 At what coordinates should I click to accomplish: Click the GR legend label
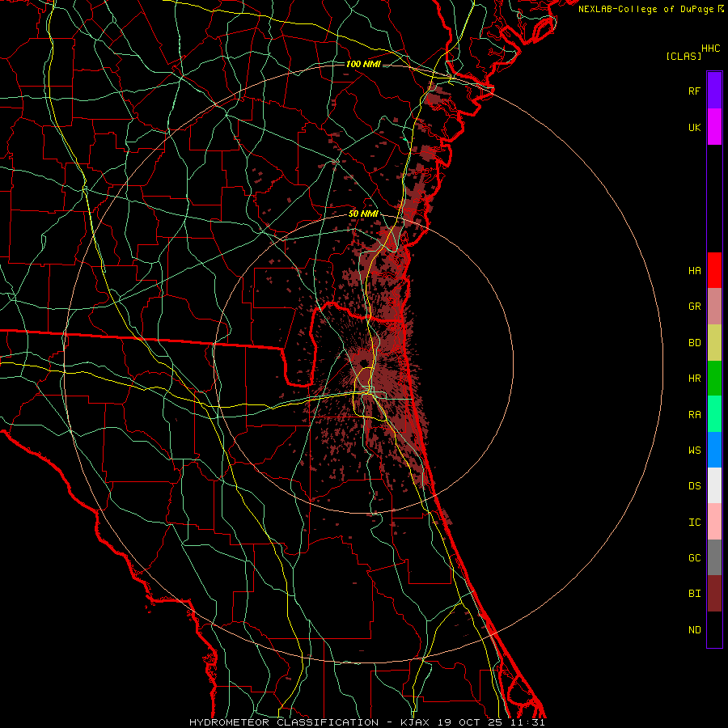pyautogui.click(x=695, y=307)
